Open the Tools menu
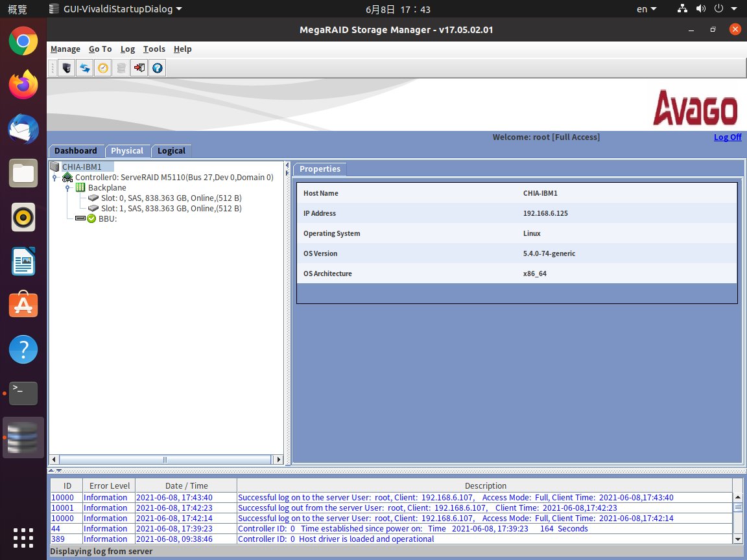Image resolution: width=747 pixels, height=560 pixels. coord(154,49)
